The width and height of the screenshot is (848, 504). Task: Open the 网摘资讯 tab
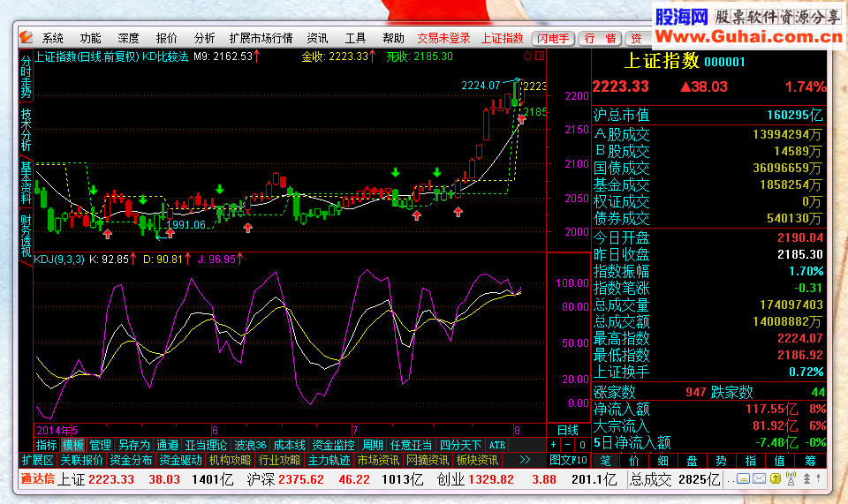point(428,460)
